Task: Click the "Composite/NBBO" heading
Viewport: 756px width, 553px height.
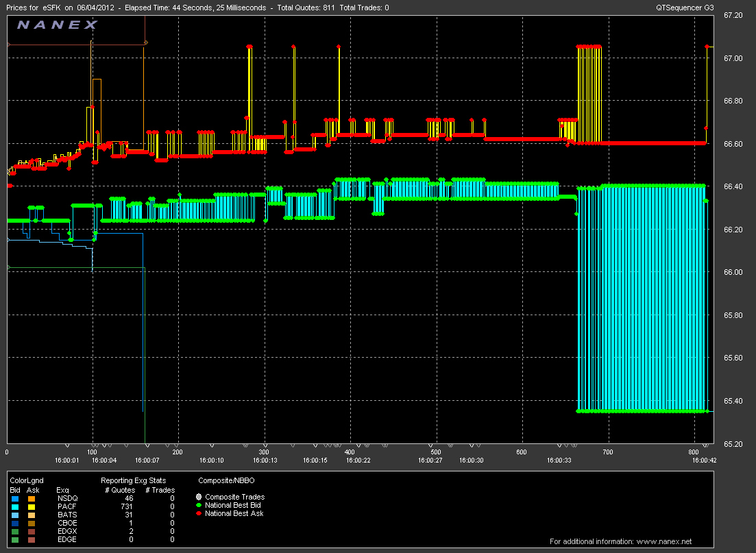Action: coord(226,480)
